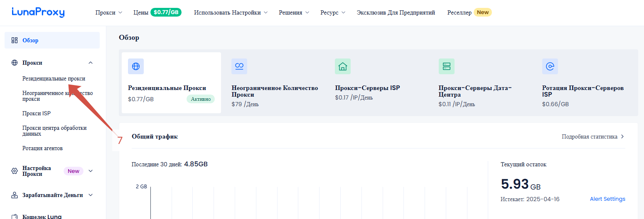Expand the Зарабатывайте Деньги sidebar section
Screen dimensions: 644x219
pos(91,195)
